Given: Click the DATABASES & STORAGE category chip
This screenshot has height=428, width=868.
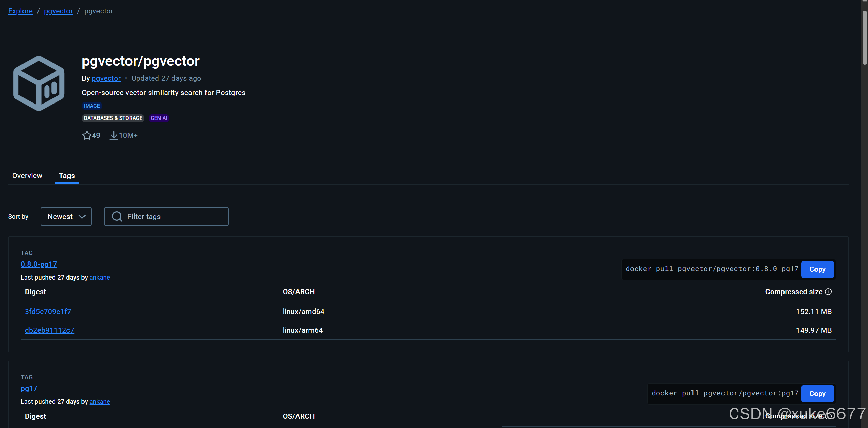Looking at the screenshot, I should [x=113, y=118].
